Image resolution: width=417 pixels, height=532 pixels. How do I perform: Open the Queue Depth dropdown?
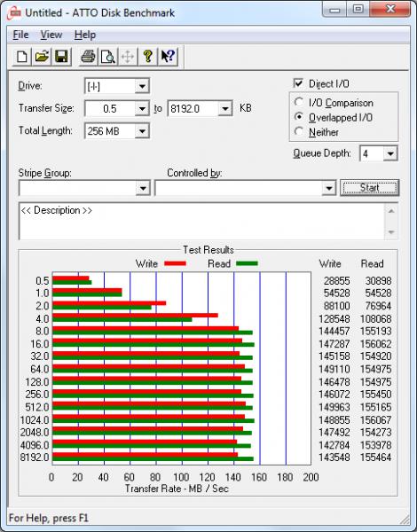pos(390,153)
